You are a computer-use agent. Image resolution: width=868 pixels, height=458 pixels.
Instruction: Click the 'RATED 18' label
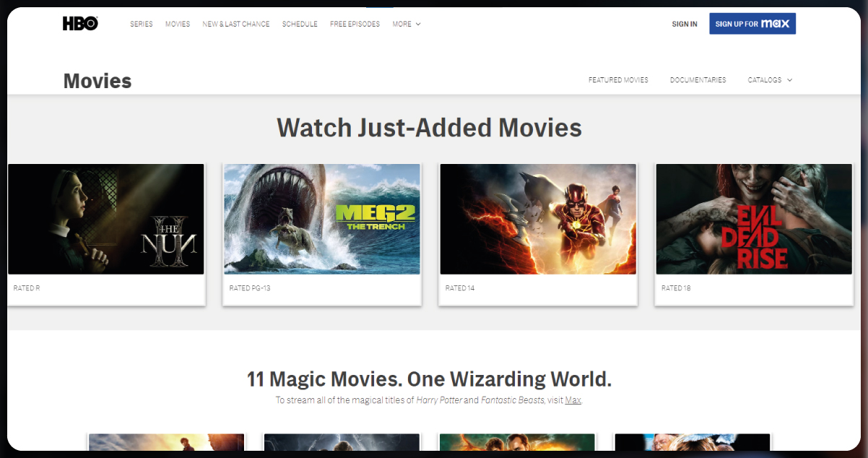click(x=676, y=288)
